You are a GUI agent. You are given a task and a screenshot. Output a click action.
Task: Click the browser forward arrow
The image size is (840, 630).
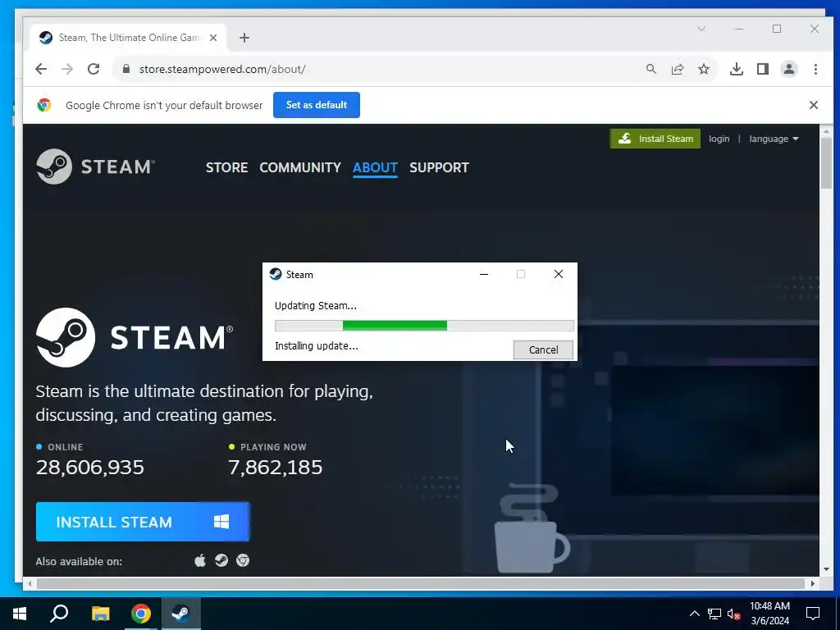tap(67, 69)
